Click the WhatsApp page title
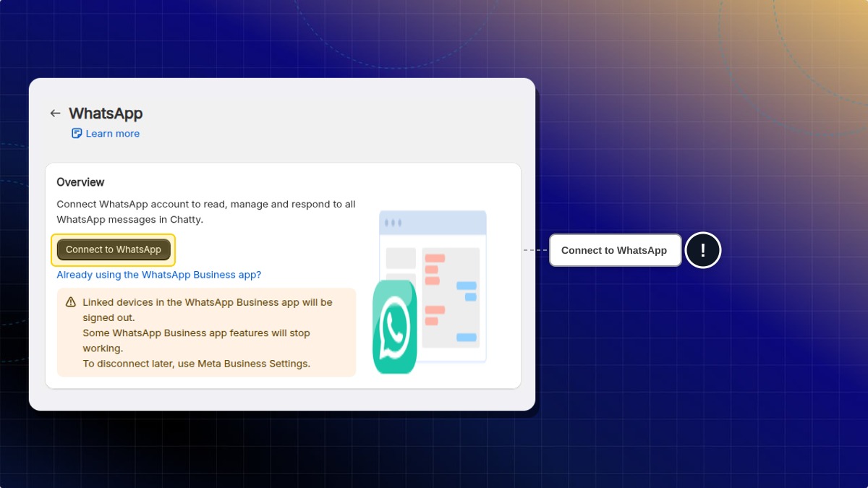 point(106,114)
